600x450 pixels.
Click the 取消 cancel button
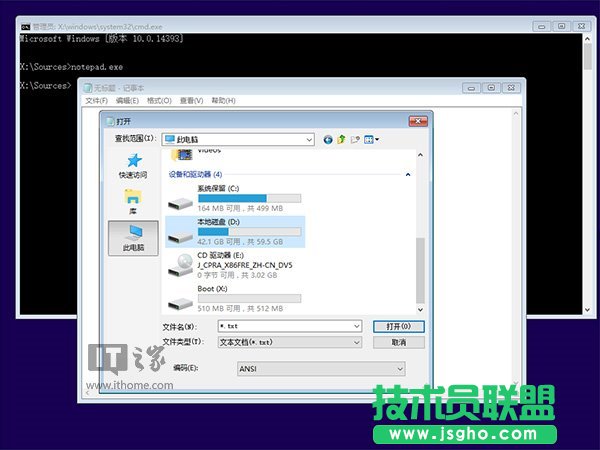click(398, 342)
